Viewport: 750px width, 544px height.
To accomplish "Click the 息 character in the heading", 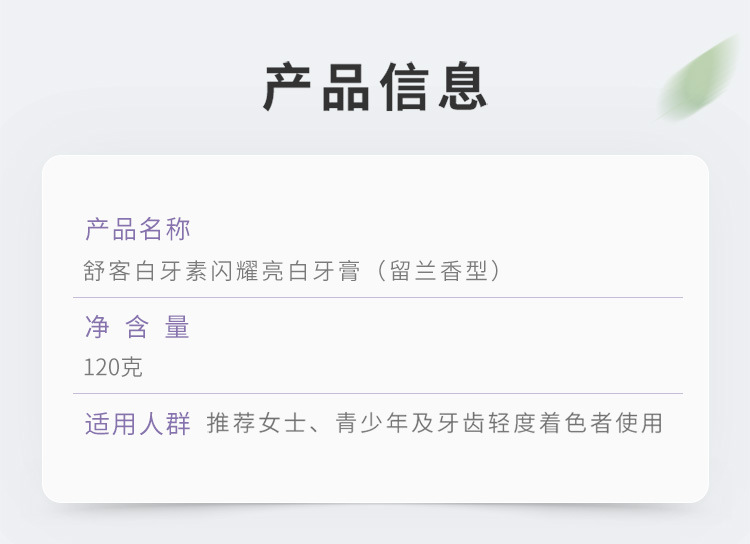I will 461,87.
